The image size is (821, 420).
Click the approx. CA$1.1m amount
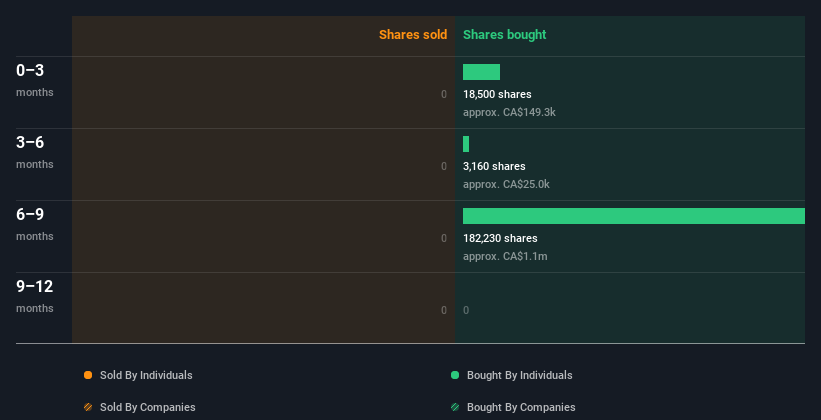point(505,256)
